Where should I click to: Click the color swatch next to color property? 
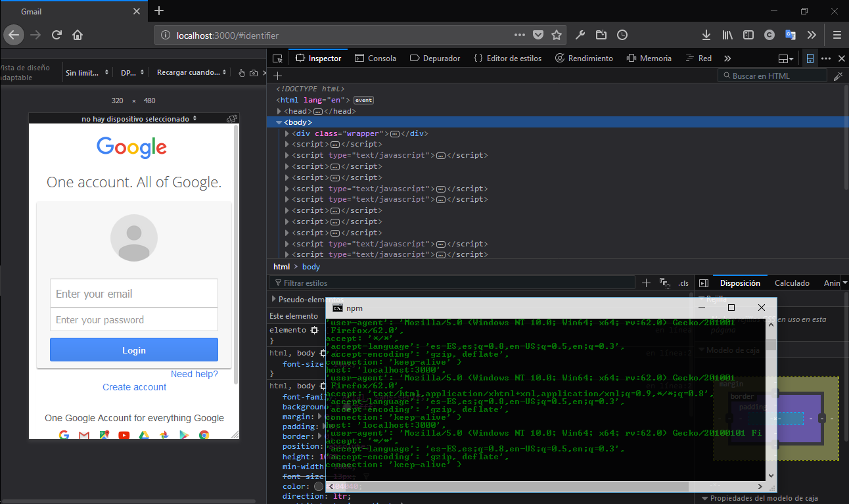coord(319,486)
